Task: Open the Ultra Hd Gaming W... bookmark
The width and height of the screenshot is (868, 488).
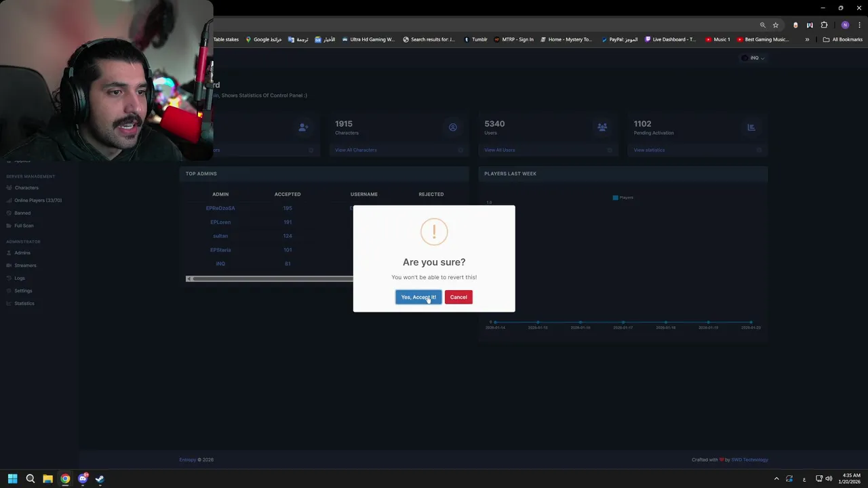Action: coord(368,39)
